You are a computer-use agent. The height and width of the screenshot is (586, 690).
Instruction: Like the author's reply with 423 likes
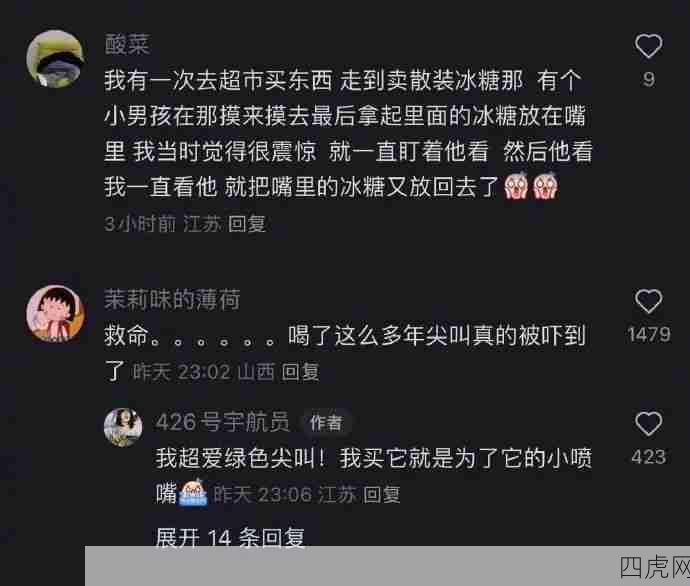click(x=648, y=424)
